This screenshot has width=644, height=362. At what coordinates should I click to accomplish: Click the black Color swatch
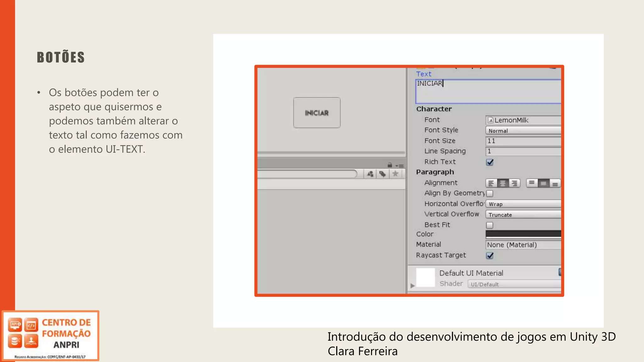point(523,233)
